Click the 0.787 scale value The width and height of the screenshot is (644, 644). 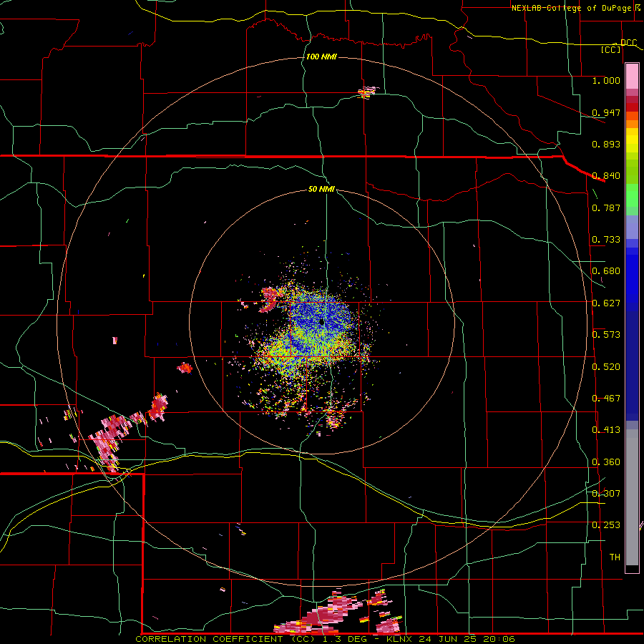[606, 208]
